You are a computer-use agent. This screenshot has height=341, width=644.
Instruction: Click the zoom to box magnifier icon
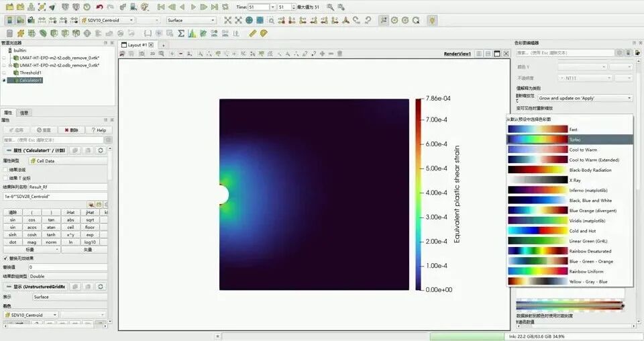click(x=271, y=20)
